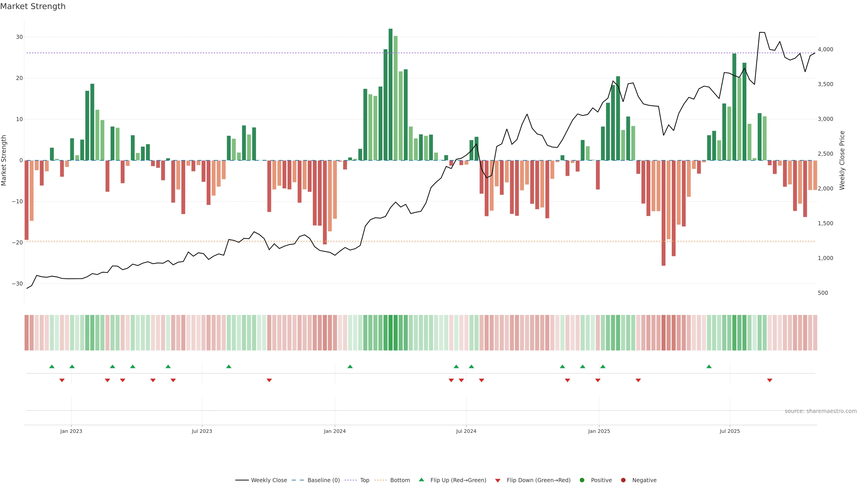Click the Jan 2023 x-axis label
The height and width of the screenshot is (488, 868).
click(x=71, y=431)
